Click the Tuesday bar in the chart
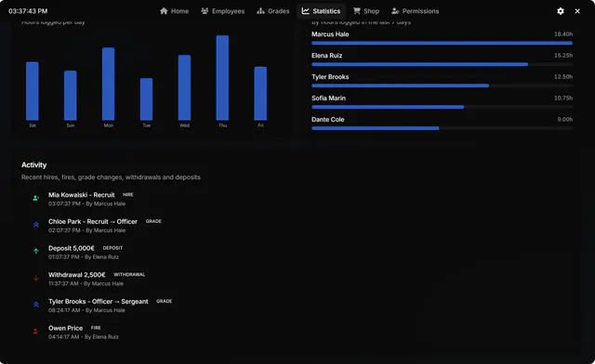The image size is (595, 364). pyautogui.click(x=147, y=99)
